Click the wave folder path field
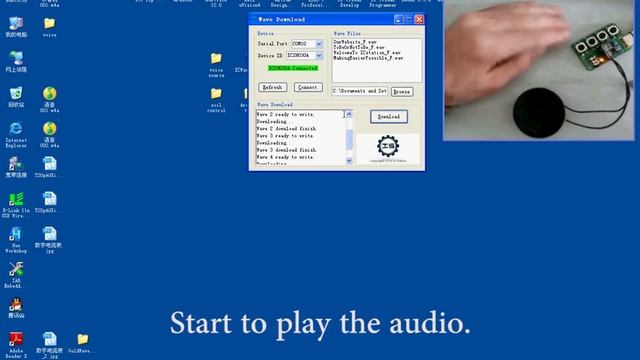Image resolution: width=640 pixels, height=360 pixels. tap(360, 91)
